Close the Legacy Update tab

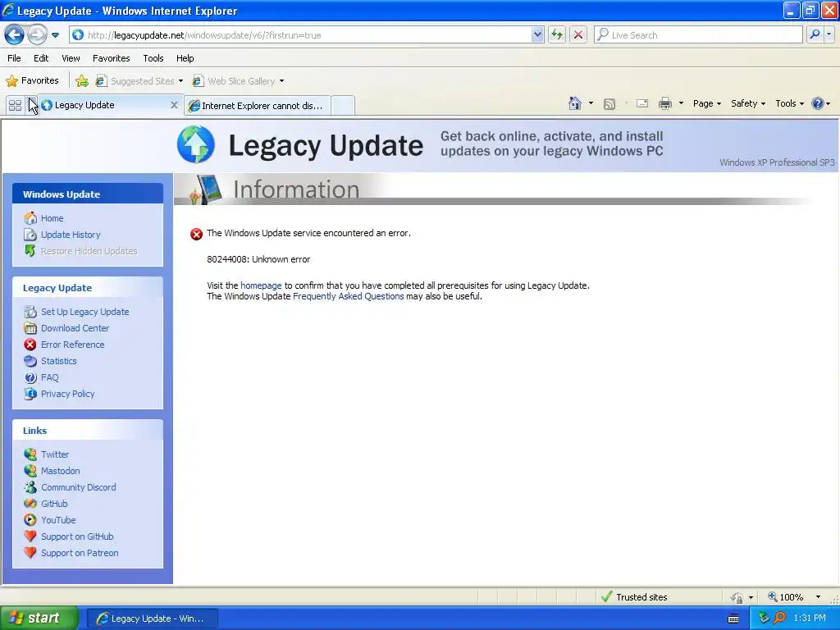[x=174, y=105]
